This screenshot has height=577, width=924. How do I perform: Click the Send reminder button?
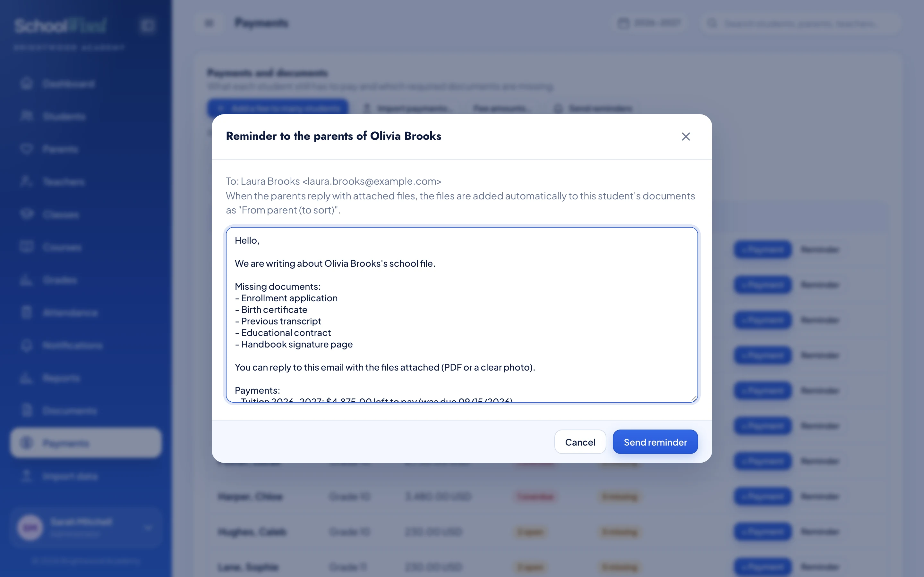pos(655,442)
